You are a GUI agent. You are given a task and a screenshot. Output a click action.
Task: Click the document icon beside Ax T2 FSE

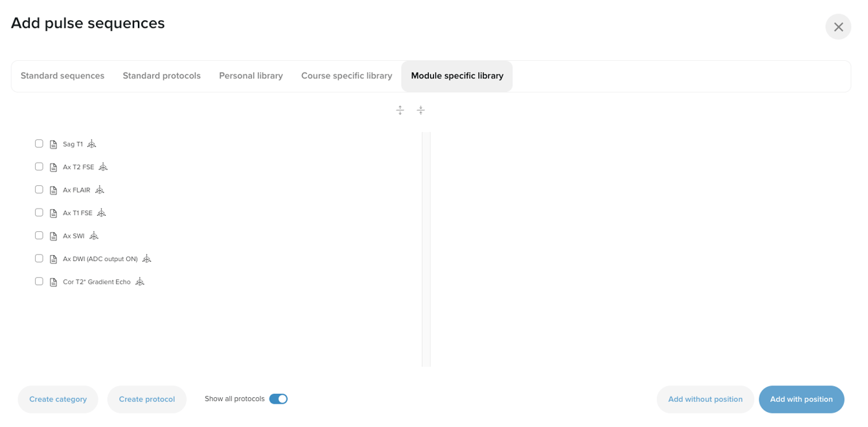[54, 167]
